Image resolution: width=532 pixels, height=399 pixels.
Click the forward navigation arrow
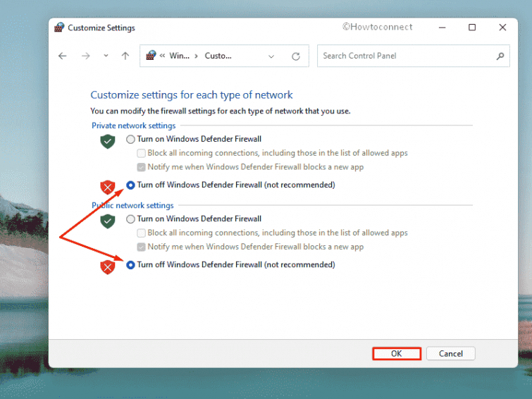(86, 56)
